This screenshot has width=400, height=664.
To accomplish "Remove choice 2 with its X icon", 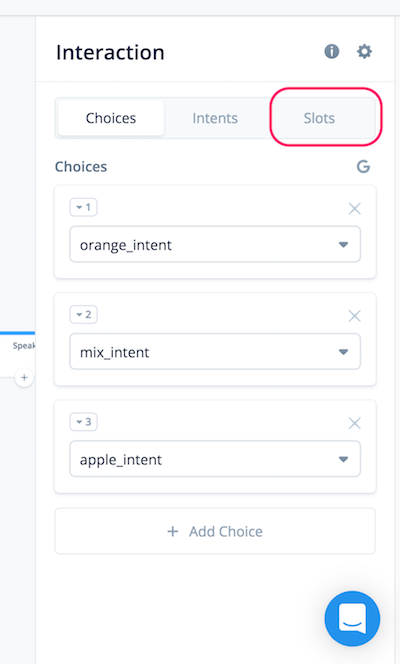I will [x=354, y=315].
